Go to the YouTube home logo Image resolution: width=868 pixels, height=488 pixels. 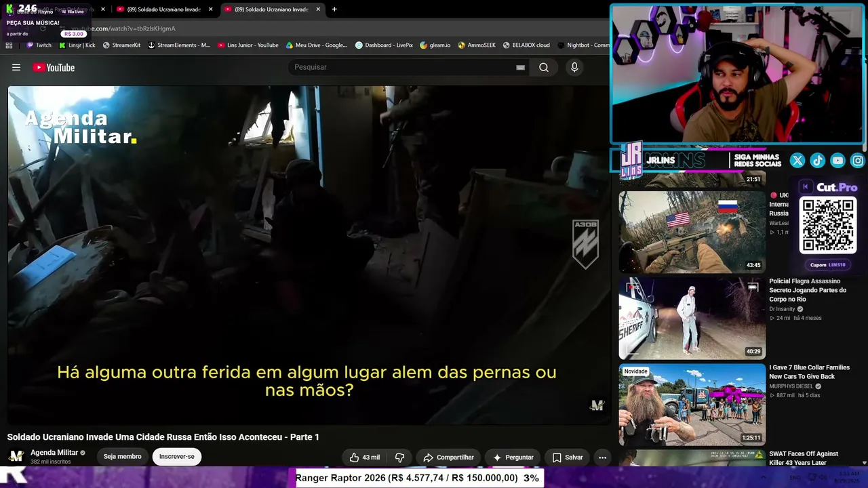point(54,68)
